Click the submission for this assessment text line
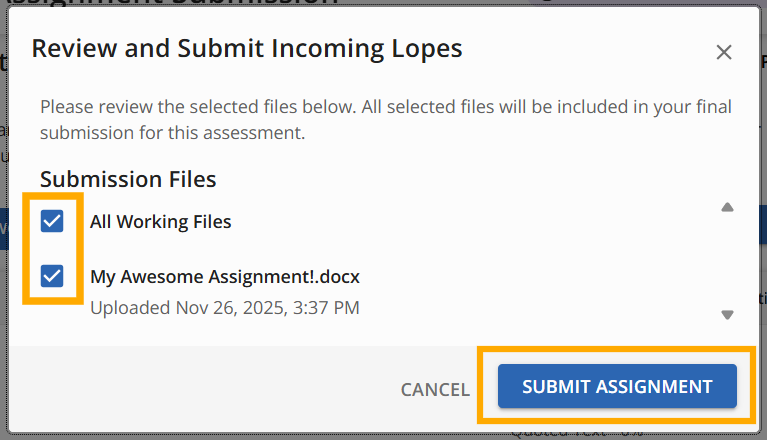Image resolution: width=767 pixels, height=440 pixels. (x=172, y=131)
